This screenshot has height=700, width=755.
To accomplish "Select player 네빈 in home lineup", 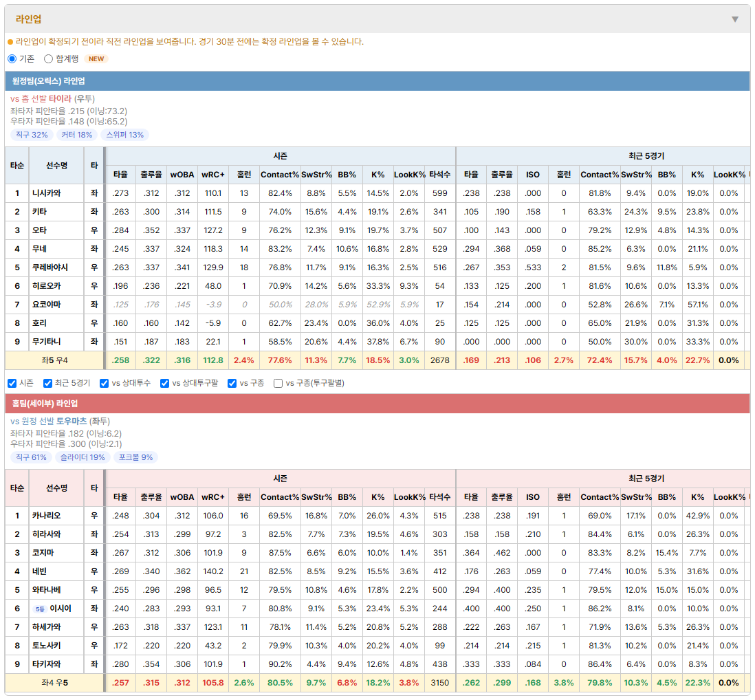I will click(39, 571).
